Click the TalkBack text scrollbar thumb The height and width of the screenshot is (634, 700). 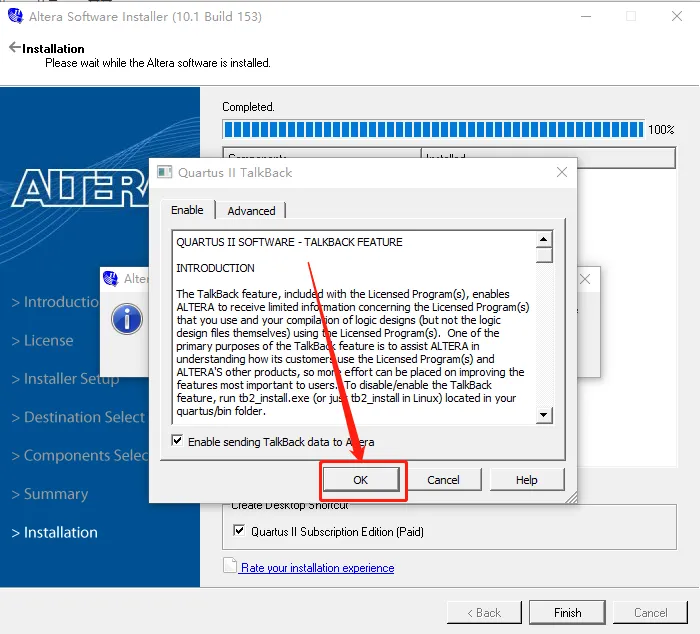click(x=544, y=255)
